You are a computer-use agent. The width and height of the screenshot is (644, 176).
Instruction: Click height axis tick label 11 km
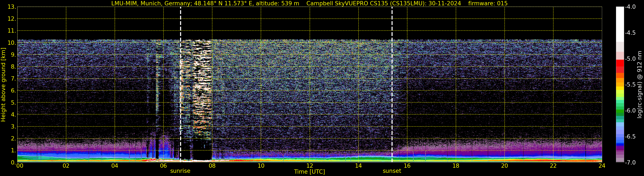12,31
